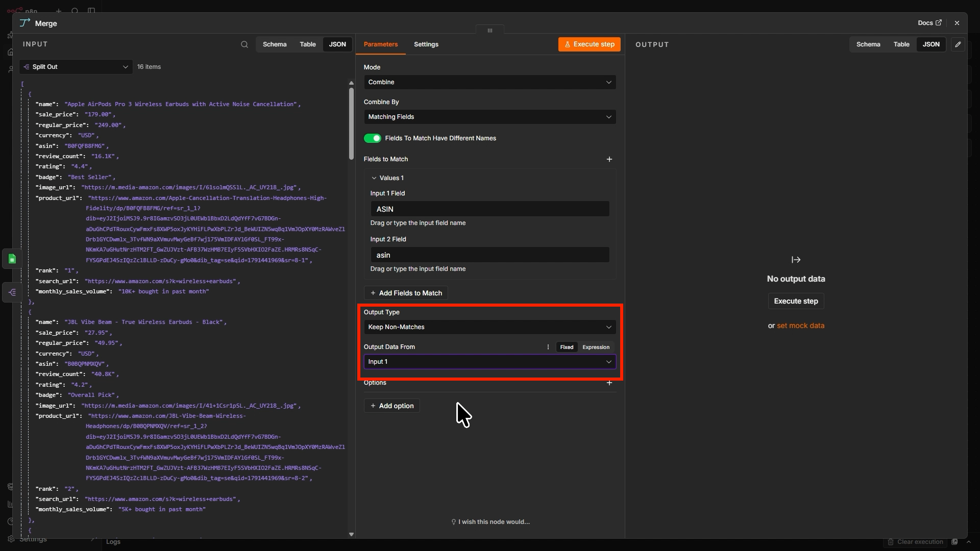The width and height of the screenshot is (980, 551).
Task: Open the Combine By dropdown
Action: [489, 117]
